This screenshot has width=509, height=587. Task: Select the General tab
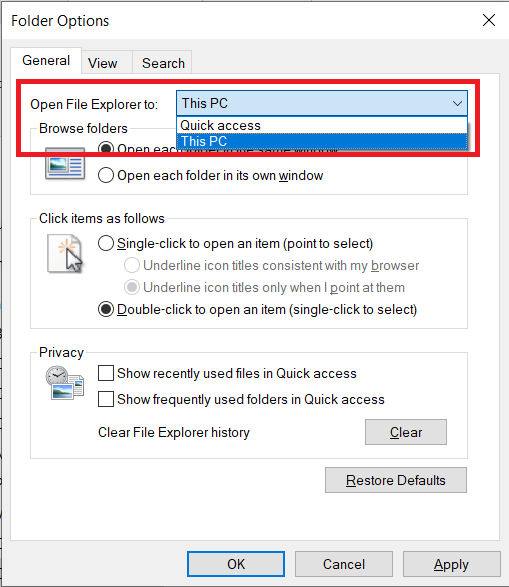coord(46,60)
